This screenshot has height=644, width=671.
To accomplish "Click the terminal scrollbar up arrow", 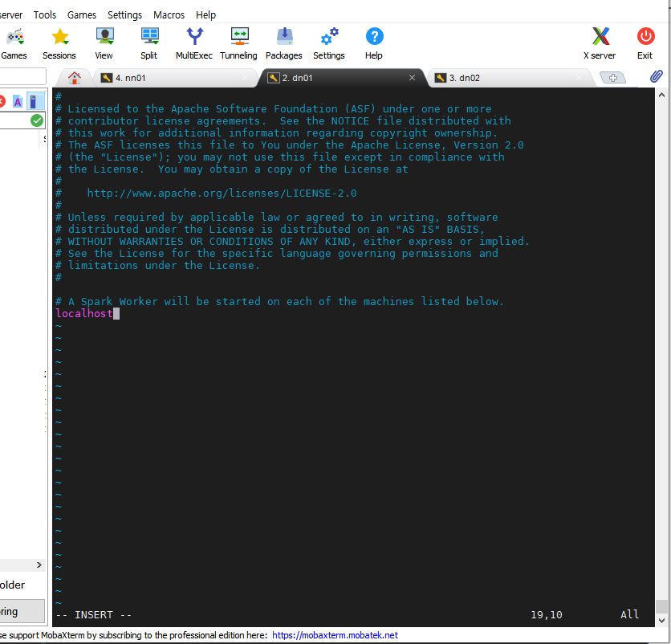I will pyautogui.click(x=661, y=95).
